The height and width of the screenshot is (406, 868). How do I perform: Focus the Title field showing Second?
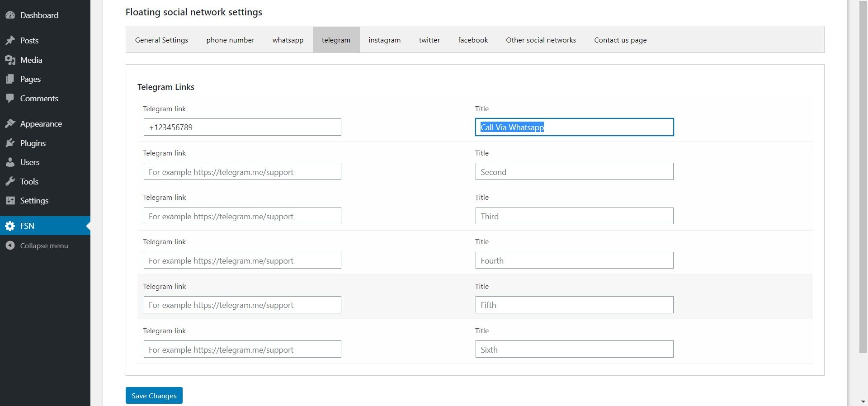(x=574, y=172)
